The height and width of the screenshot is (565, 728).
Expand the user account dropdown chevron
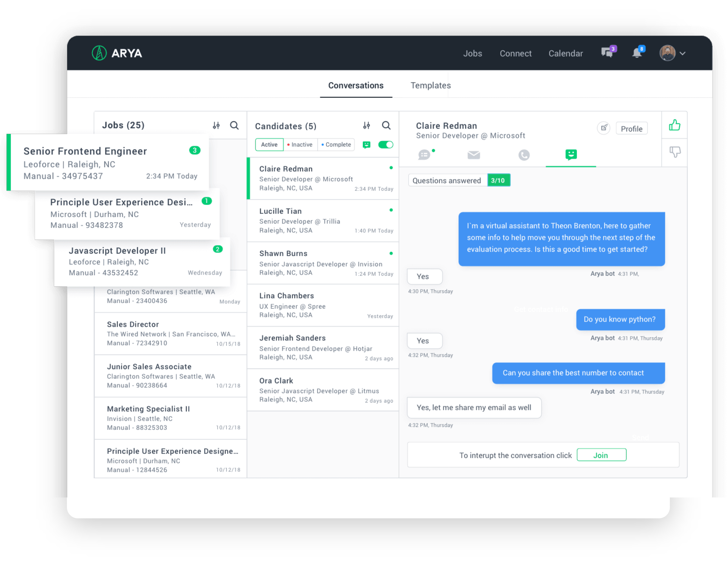tap(682, 53)
